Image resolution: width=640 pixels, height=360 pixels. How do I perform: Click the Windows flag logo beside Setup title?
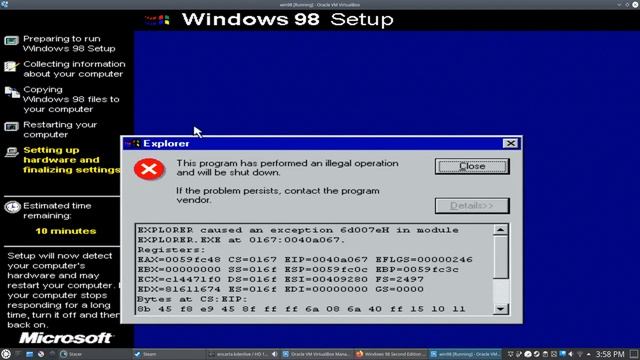[x=157, y=20]
